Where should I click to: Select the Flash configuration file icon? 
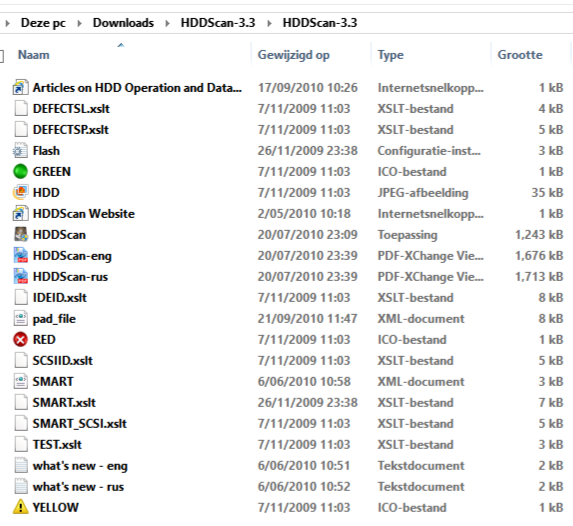point(20,151)
